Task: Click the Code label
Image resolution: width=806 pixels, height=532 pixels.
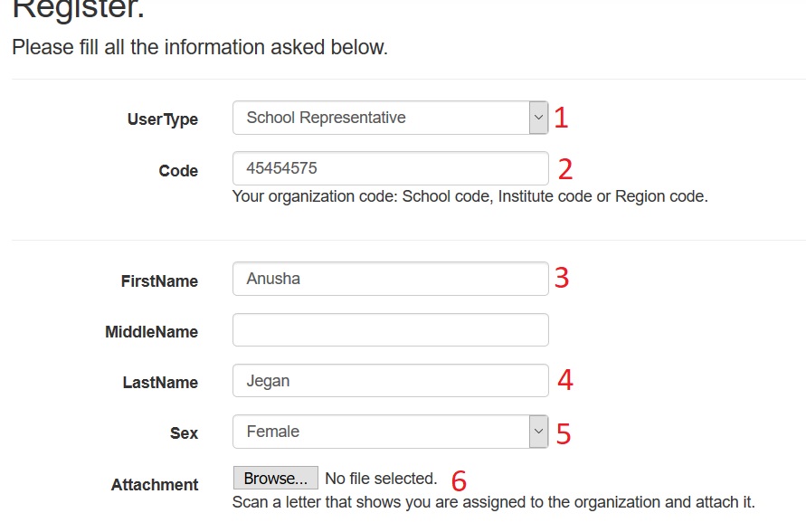Action: click(178, 171)
